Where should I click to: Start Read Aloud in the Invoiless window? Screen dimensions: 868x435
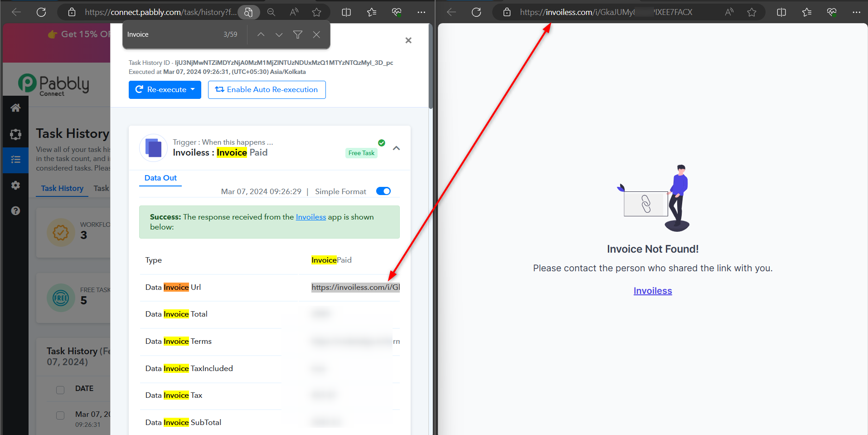click(729, 12)
